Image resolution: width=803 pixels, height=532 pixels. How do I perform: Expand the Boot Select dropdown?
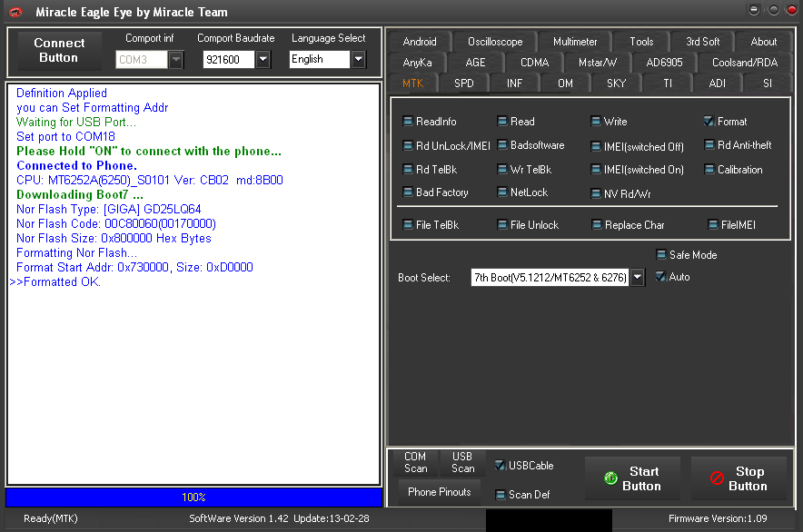637,278
